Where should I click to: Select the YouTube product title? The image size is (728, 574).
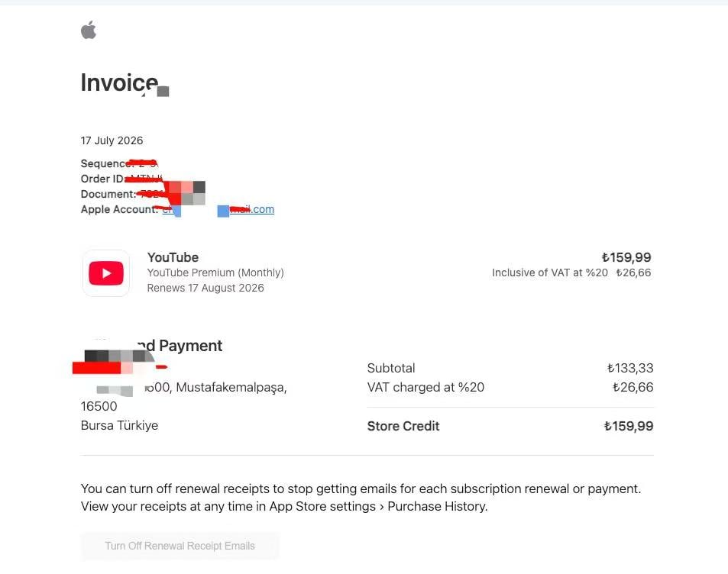pyautogui.click(x=173, y=257)
